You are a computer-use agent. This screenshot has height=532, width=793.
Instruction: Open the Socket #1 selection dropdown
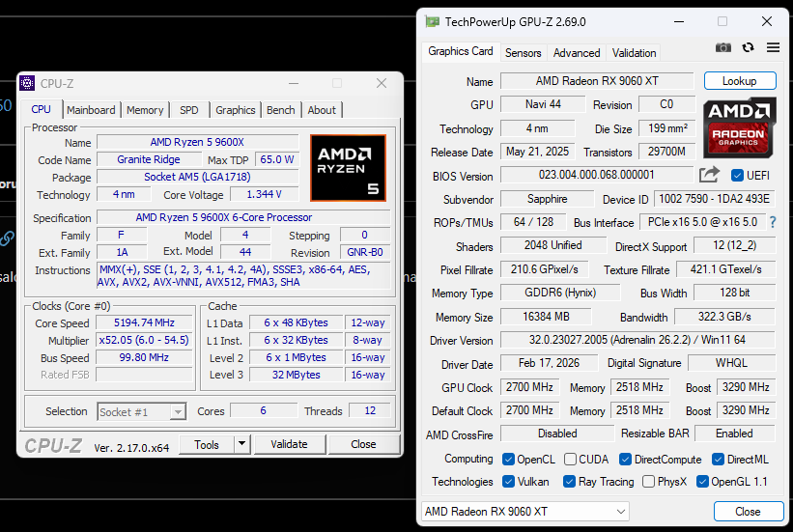coord(142,411)
